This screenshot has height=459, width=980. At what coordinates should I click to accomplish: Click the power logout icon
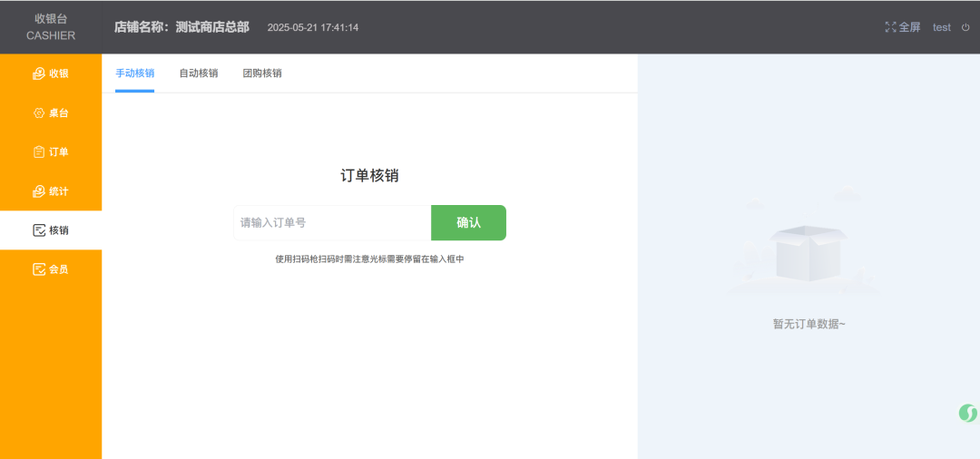965,27
